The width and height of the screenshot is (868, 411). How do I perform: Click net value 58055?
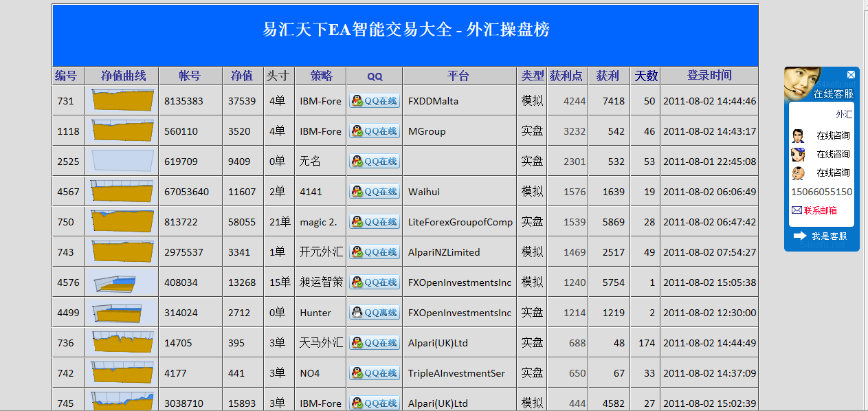pyautogui.click(x=242, y=222)
